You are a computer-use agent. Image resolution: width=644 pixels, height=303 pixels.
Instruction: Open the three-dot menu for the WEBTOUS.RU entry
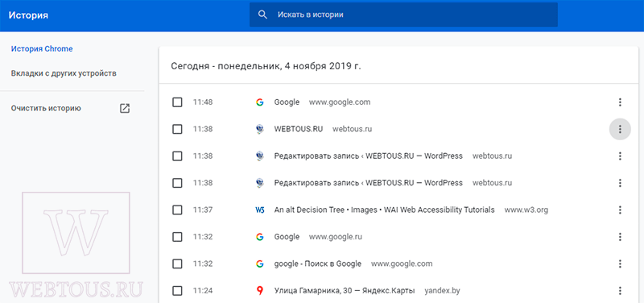tap(620, 129)
